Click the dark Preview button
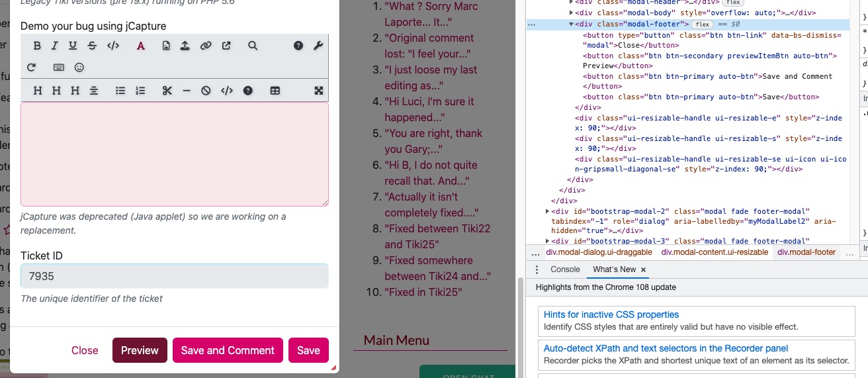Screen dimensions: 868x378 [140, 350]
